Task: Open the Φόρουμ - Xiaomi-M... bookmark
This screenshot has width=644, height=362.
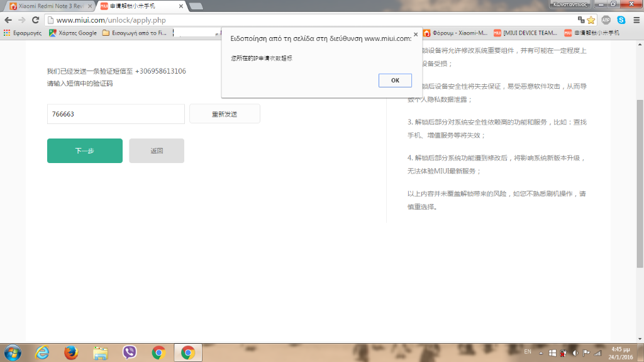Action: 455,33
